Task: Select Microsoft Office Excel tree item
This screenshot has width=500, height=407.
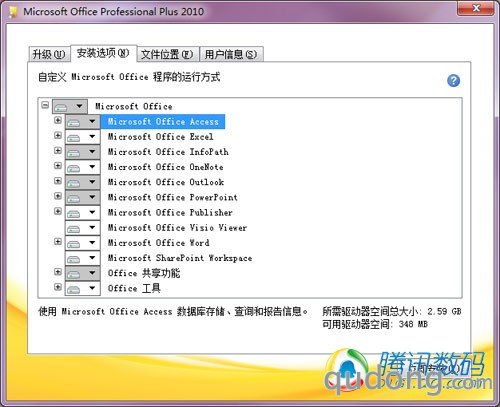Action: (x=160, y=137)
